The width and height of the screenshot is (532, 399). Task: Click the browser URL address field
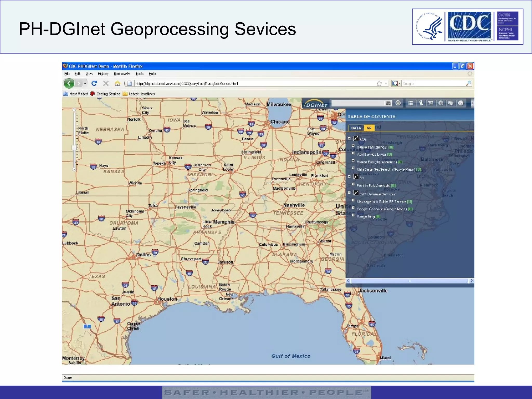pyautogui.click(x=255, y=83)
